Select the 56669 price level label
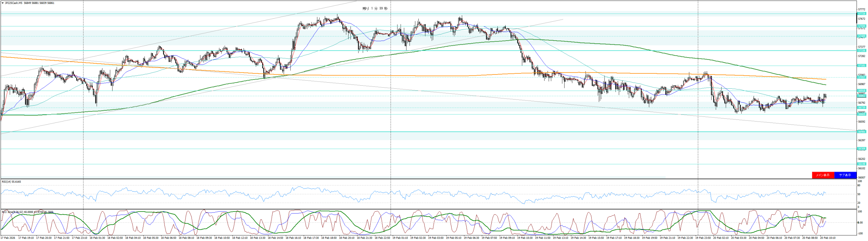Screen dimensions: 868x241 click(861, 114)
